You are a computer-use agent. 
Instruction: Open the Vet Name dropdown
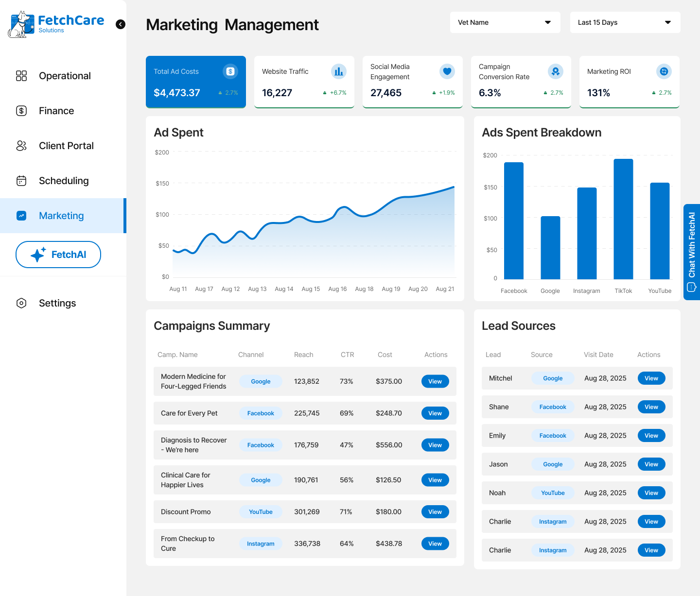pyautogui.click(x=505, y=22)
